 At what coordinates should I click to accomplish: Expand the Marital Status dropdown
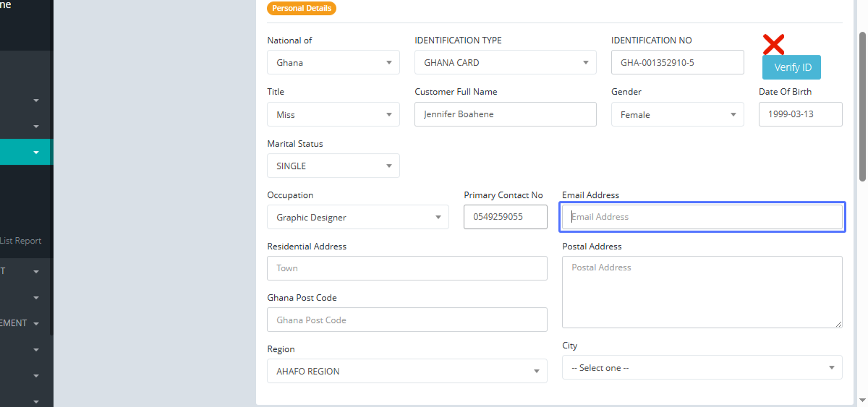point(333,166)
